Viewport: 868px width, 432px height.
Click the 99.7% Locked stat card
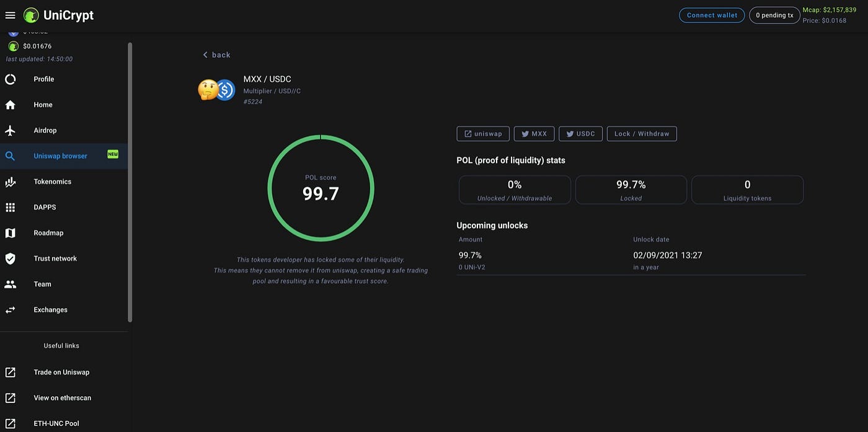point(631,190)
